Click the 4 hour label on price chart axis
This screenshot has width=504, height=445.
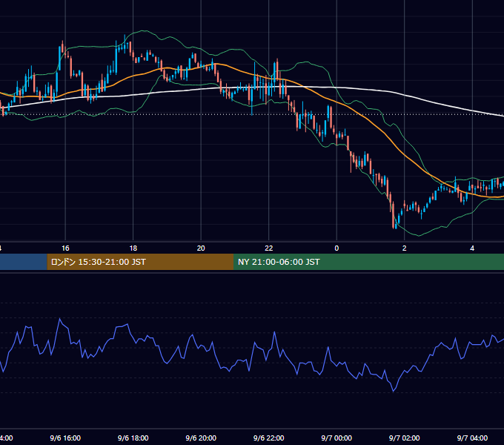[x=472, y=248]
